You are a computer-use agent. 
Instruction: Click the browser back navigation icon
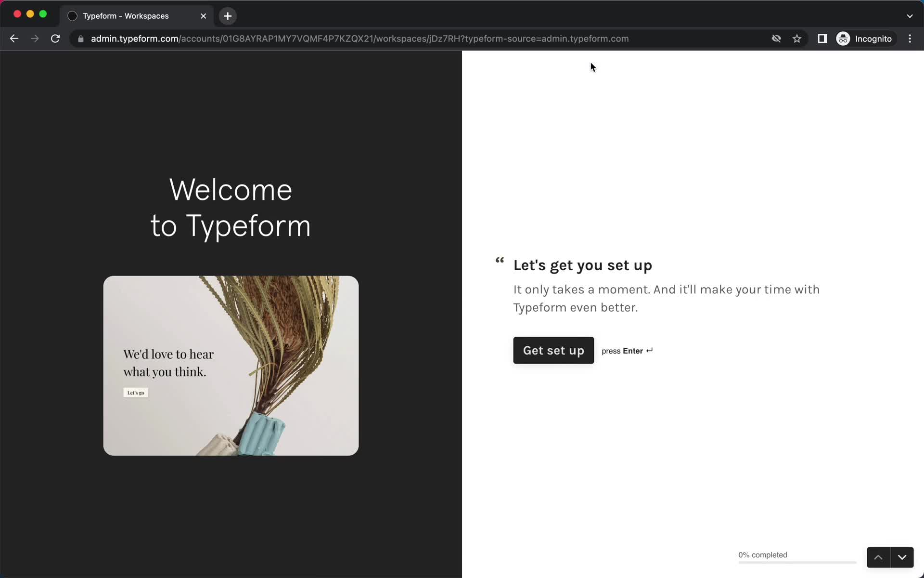point(14,39)
